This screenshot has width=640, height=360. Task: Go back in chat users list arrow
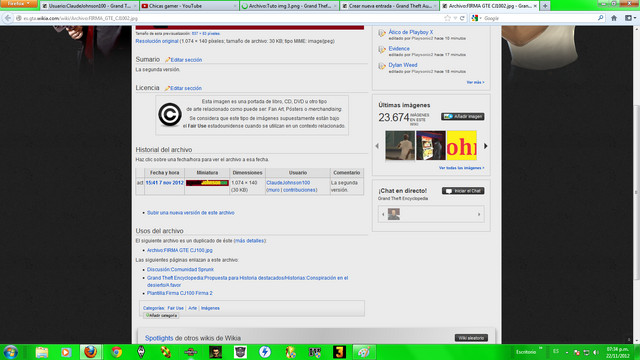coord(383,214)
